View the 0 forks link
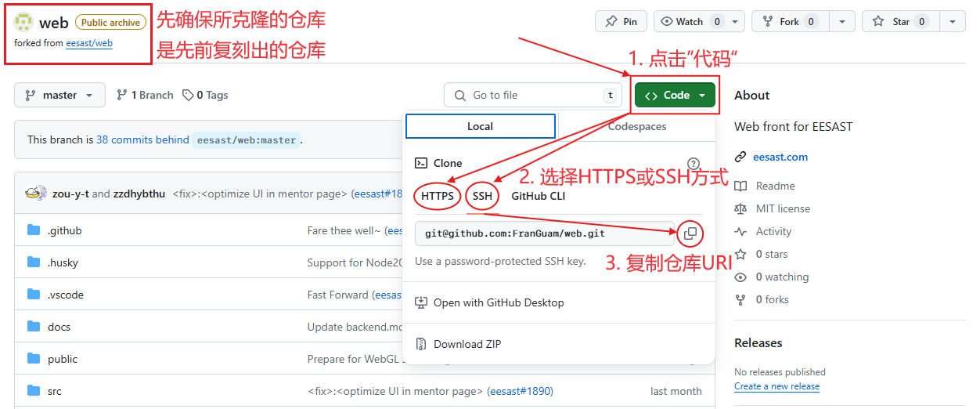Screen dimensions: 980x409 click(773, 299)
